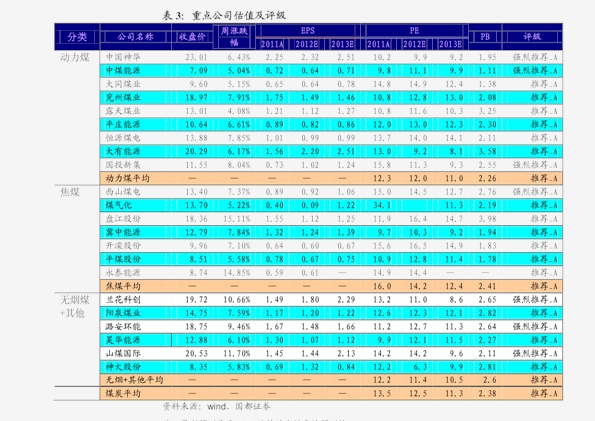Screen dimensions: 595x421
Task: Select company name 冀中能源
Action: tap(123, 232)
